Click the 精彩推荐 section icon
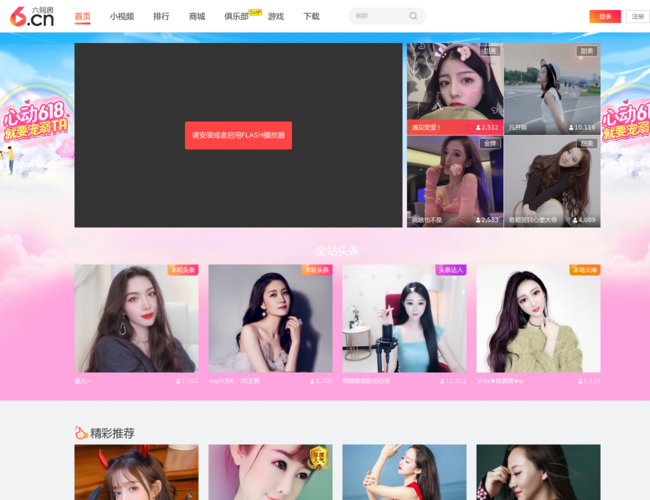The image size is (650, 500). coord(81,433)
